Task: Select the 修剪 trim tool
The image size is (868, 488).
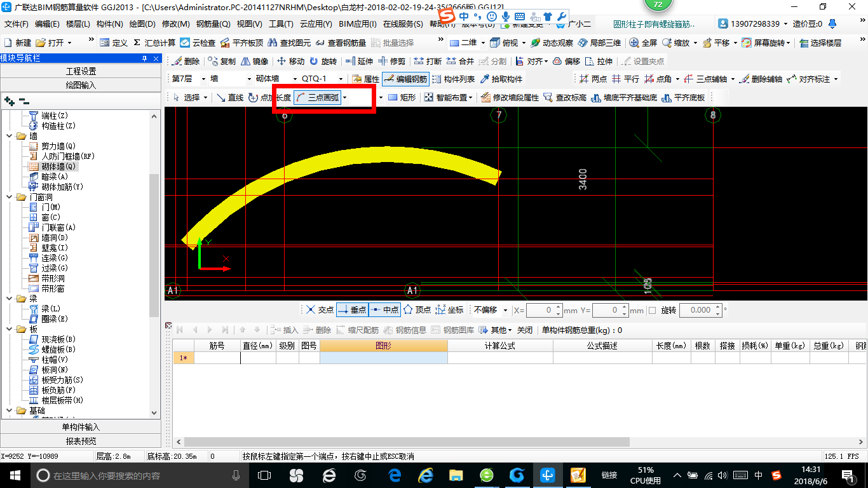Action: (391, 62)
